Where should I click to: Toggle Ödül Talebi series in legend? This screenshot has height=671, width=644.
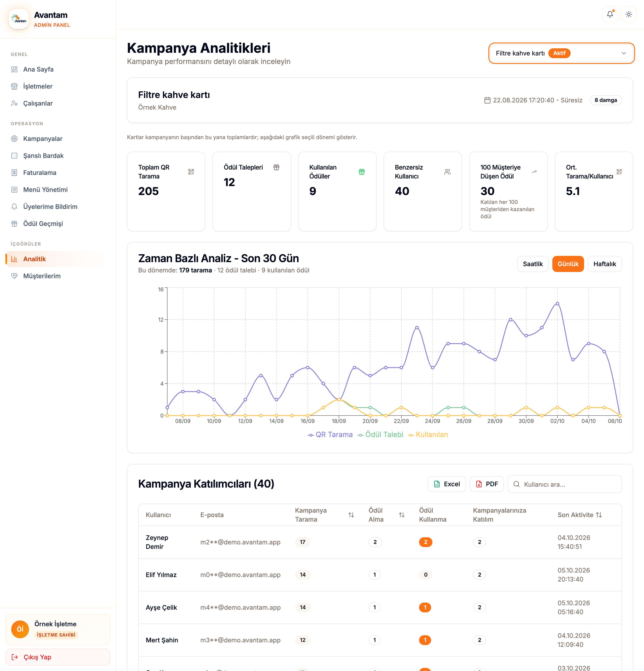coord(380,435)
